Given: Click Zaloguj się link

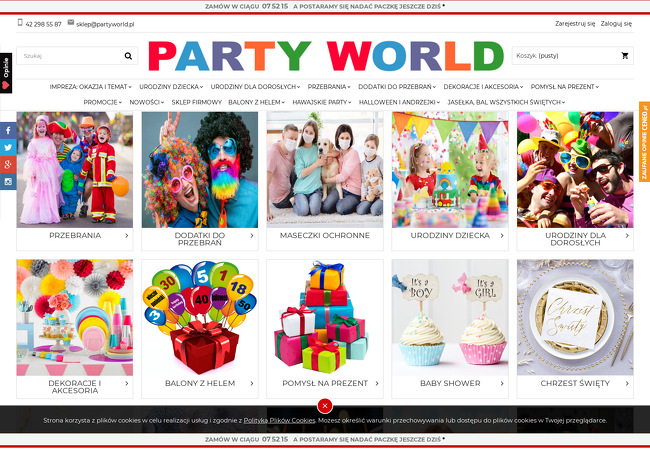Looking at the screenshot, I should tap(616, 24).
